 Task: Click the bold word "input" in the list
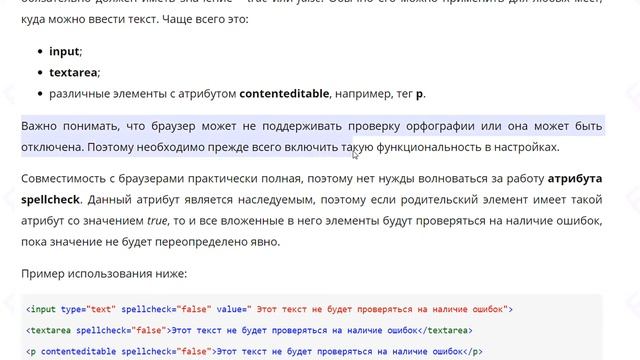point(64,51)
